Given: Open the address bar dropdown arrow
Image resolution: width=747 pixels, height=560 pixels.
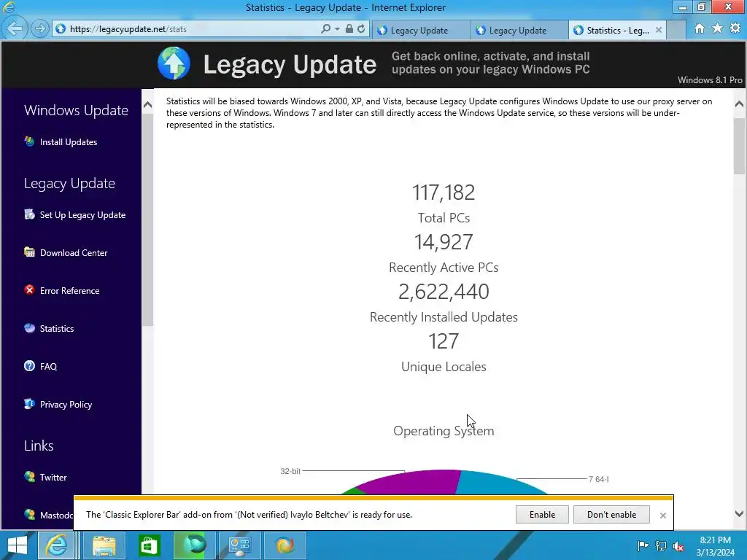Looking at the screenshot, I should [x=337, y=29].
